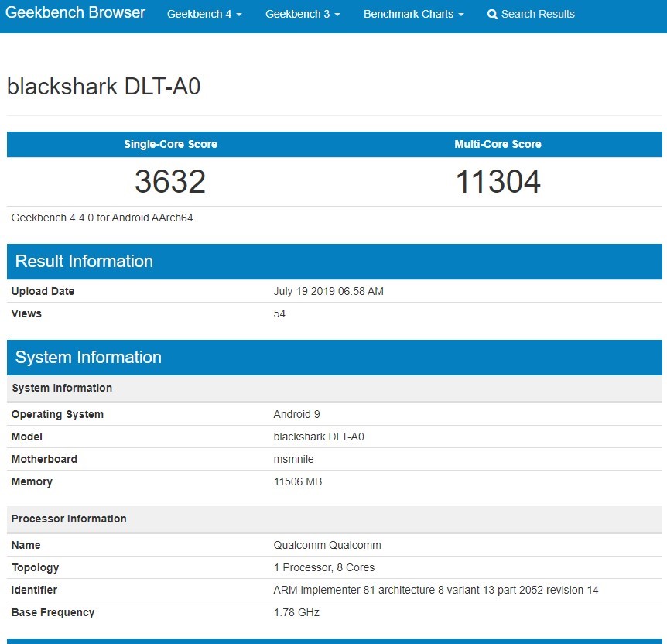This screenshot has width=667, height=644.
Task: Click the 11506 MB memory value
Action: pos(297,482)
